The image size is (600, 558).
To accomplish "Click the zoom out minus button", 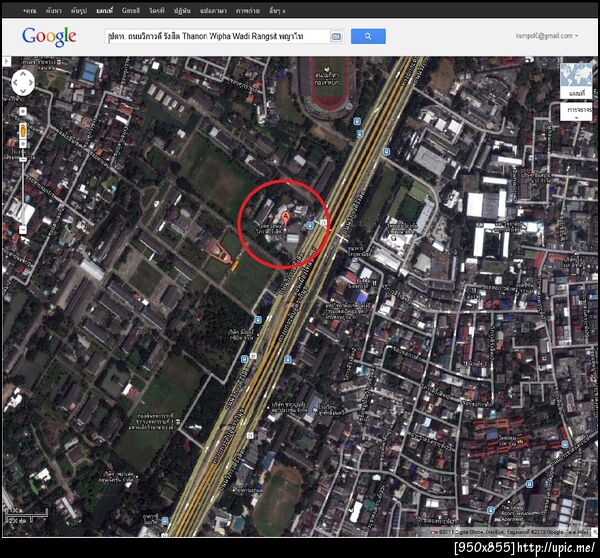I will pyautogui.click(x=23, y=230).
